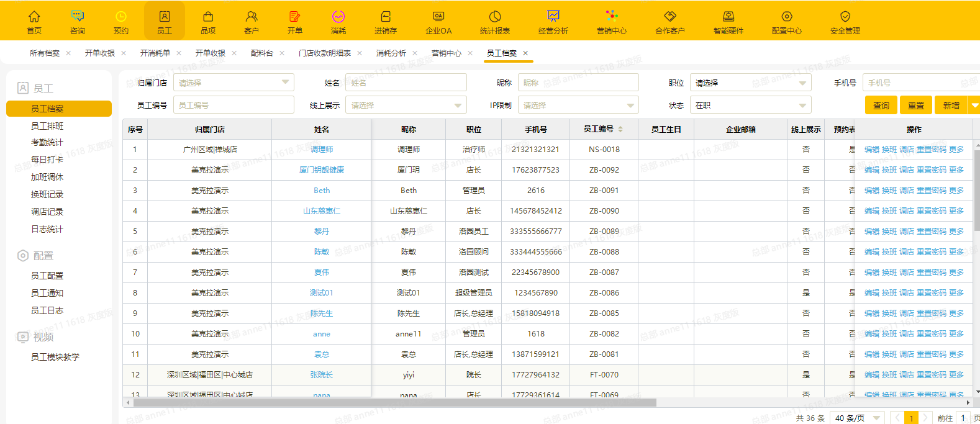
Task: Close the 所有档案 tab
Action: (68, 53)
